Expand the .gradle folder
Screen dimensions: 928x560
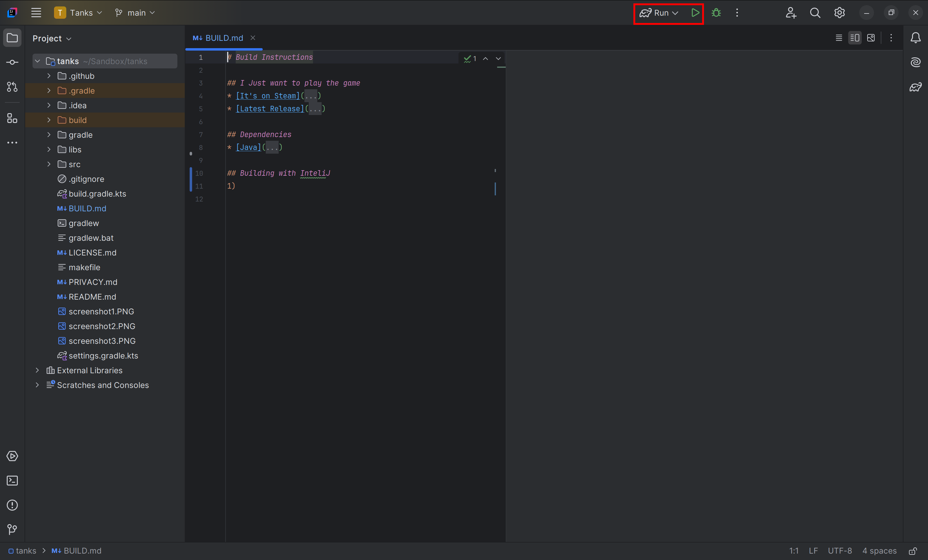(49, 90)
